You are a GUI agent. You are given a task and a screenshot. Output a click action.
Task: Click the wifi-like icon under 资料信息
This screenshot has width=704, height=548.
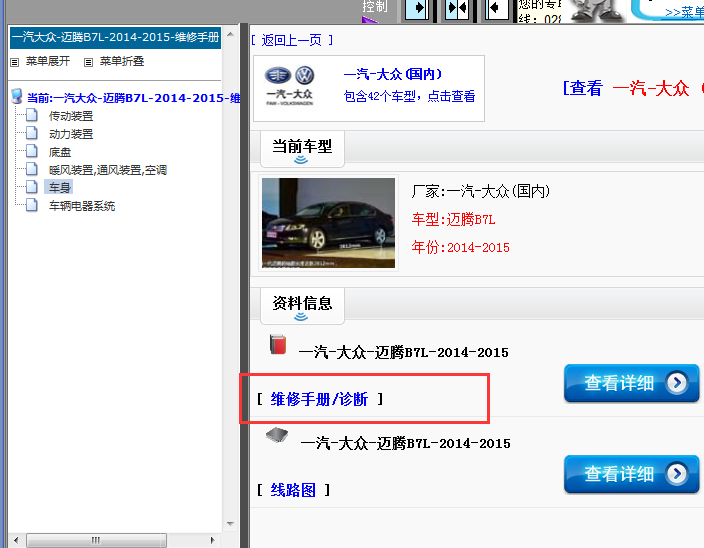click(x=300, y=316)
